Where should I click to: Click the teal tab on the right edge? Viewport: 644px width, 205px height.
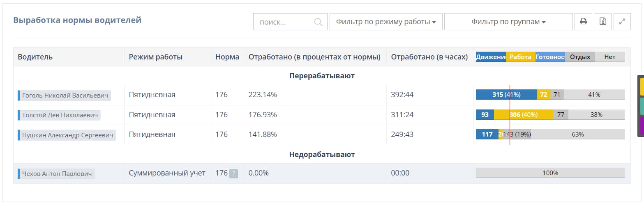pos(642,106)
